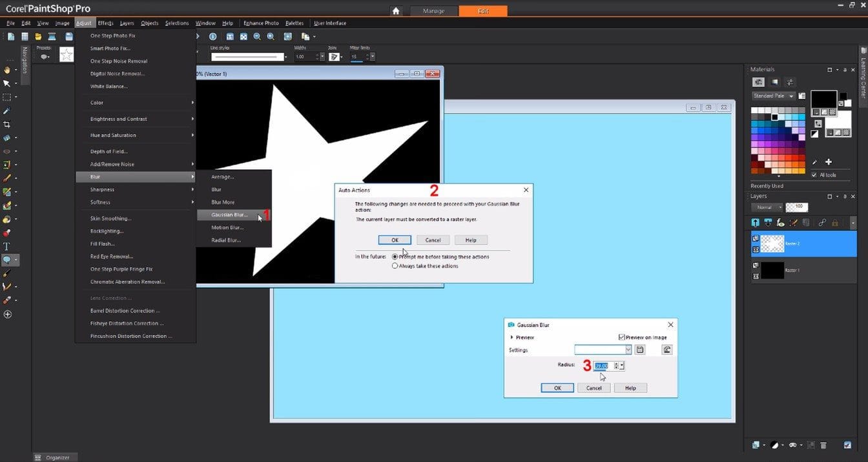Click the lock transparency icon in Layers
Image resolution: width=868 pixels, height=462 pixels.
(x=835, y=222)
